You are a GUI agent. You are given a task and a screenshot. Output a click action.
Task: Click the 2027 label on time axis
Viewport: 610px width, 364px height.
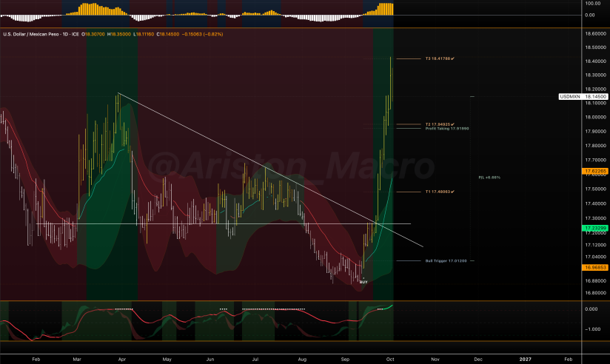coord(525,360)
